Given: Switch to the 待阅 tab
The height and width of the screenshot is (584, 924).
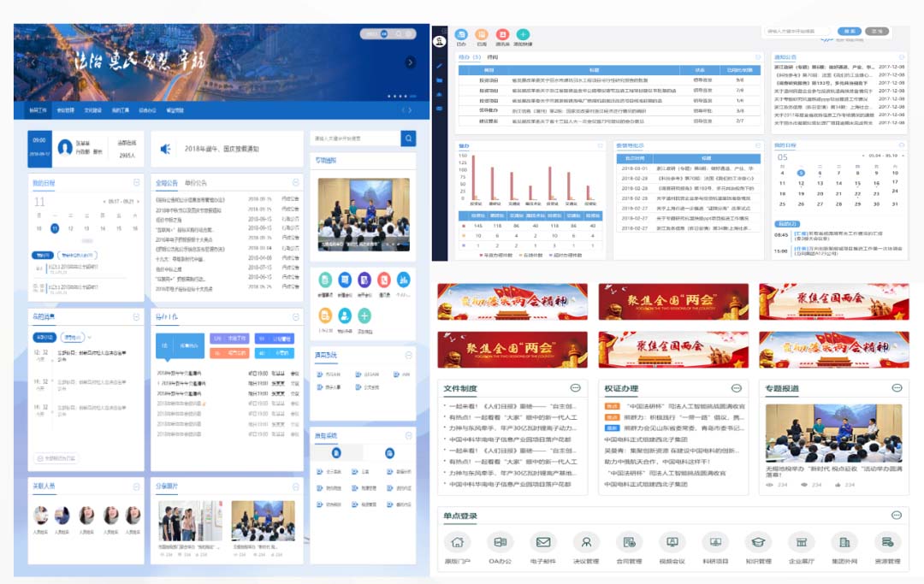Looking at the screenshot, I should (493, 57).
